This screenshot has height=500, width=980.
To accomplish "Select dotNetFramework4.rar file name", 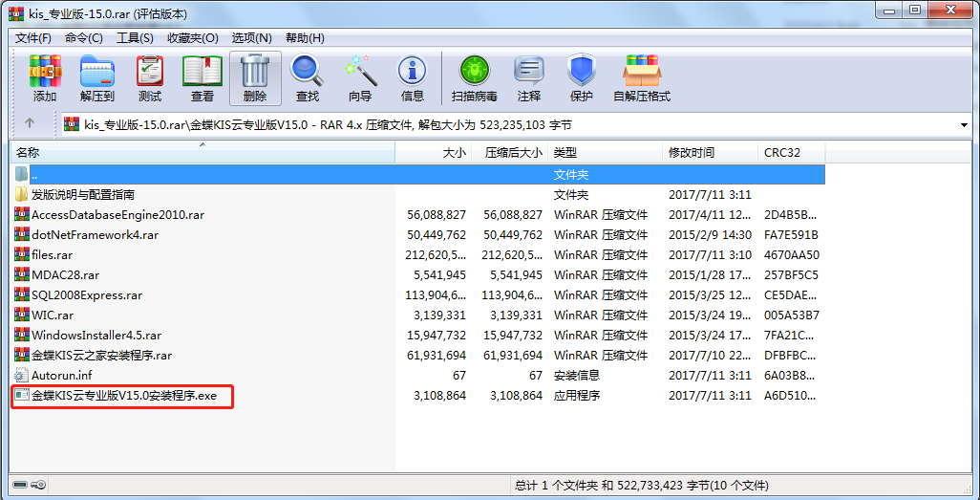I will coord(95,234).
